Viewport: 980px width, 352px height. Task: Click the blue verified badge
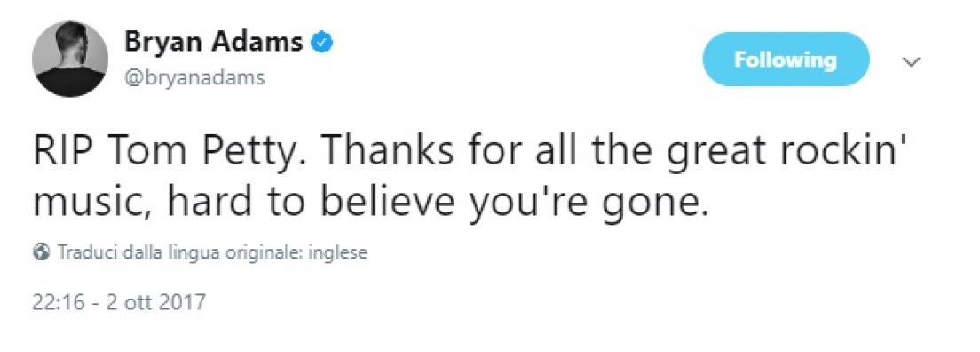click(x=323, y=43)
